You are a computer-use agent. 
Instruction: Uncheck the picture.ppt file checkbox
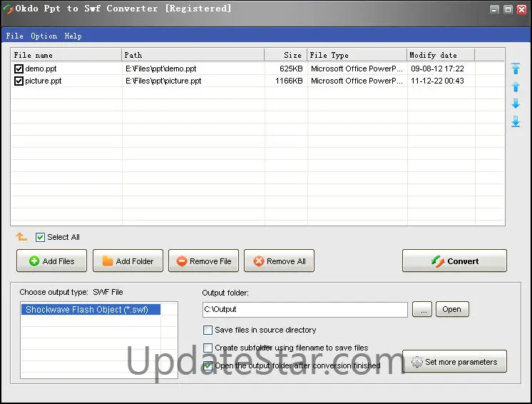pos(19,81)
